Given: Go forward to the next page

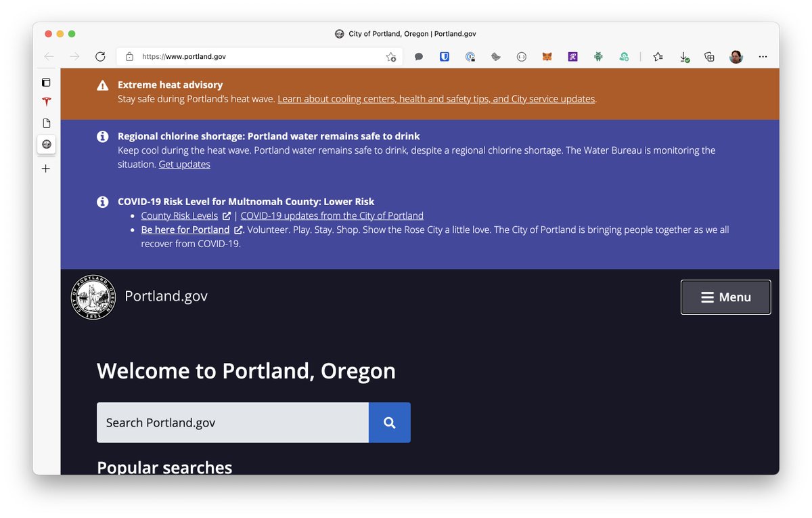Looking at the screenshot, I should point(74,57).
